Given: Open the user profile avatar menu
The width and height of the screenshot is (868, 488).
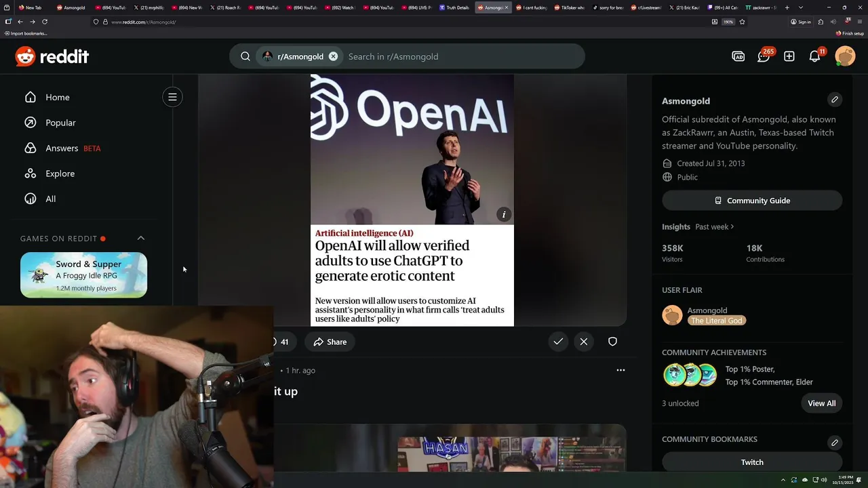Looking at the screenshot, I should pos(845,56).
